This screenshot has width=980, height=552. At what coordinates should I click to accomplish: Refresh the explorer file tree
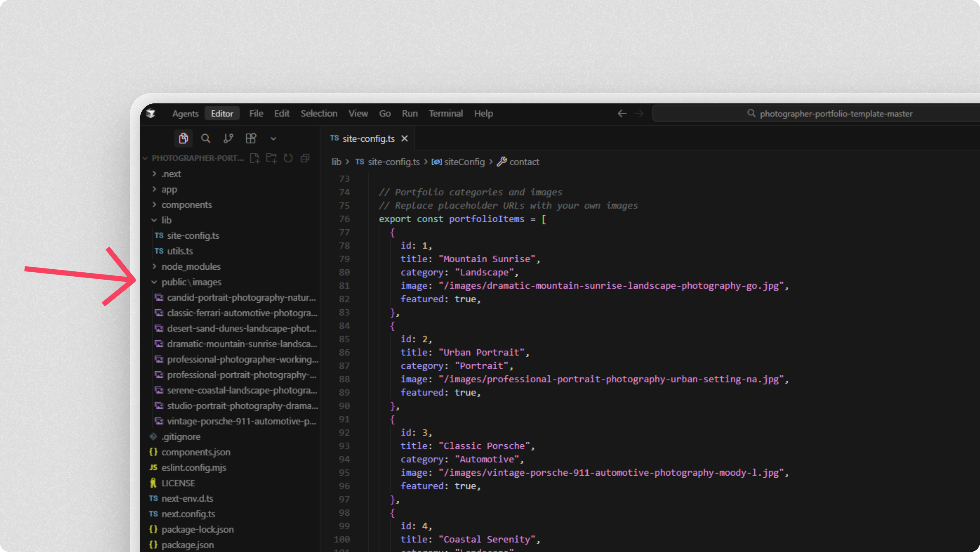tap(288, 158)
